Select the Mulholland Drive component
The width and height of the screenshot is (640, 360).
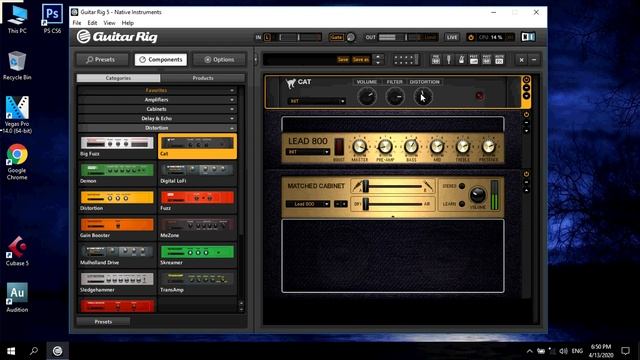[x=117, y=256]
